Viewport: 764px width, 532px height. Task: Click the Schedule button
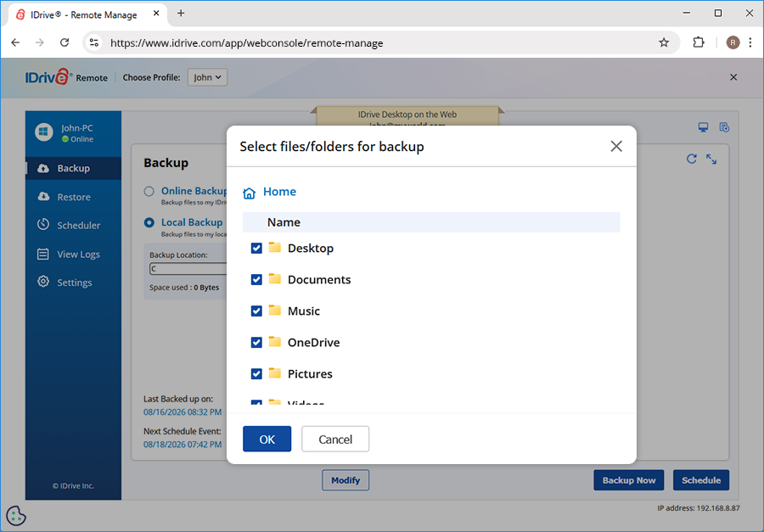tap(701, 480)
